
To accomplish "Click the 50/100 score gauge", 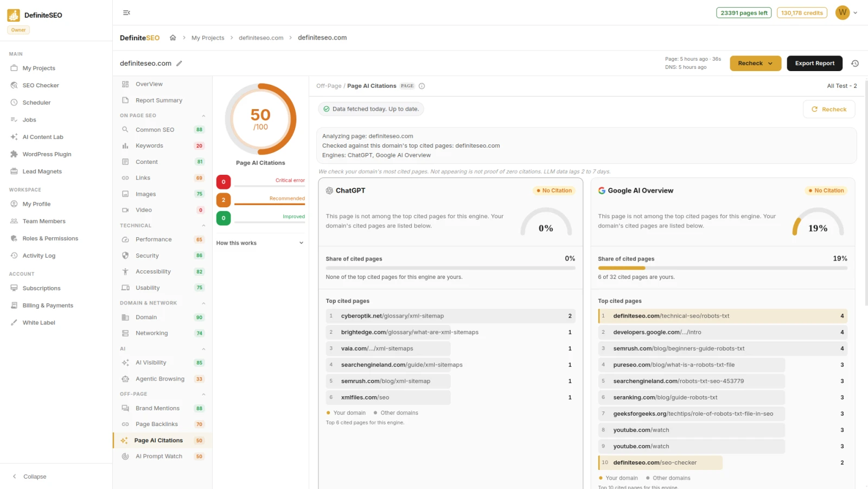I will point(260,119).
